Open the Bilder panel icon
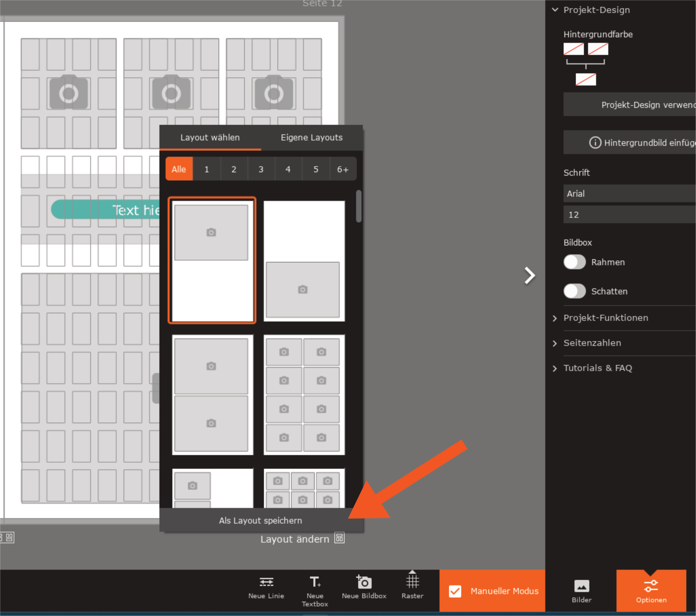The image size is (696, 616). (x=581, y=586)
